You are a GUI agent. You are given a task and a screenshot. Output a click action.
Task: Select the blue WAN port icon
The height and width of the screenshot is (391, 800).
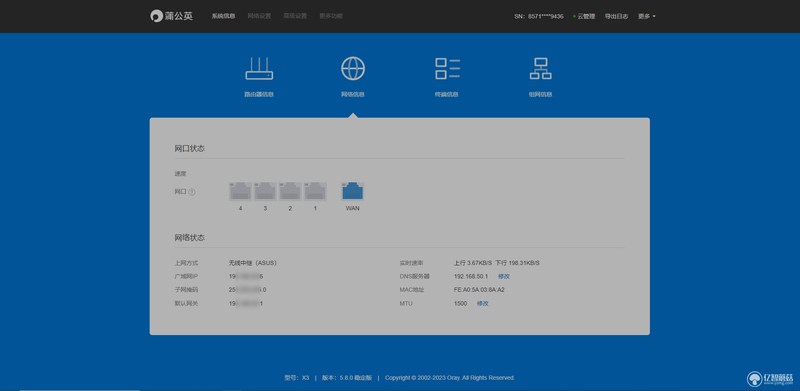point(353,191)
